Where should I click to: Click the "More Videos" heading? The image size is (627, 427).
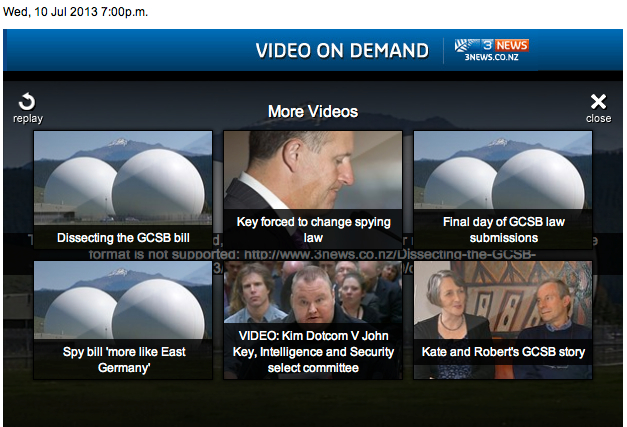click(x=313, y=112)
